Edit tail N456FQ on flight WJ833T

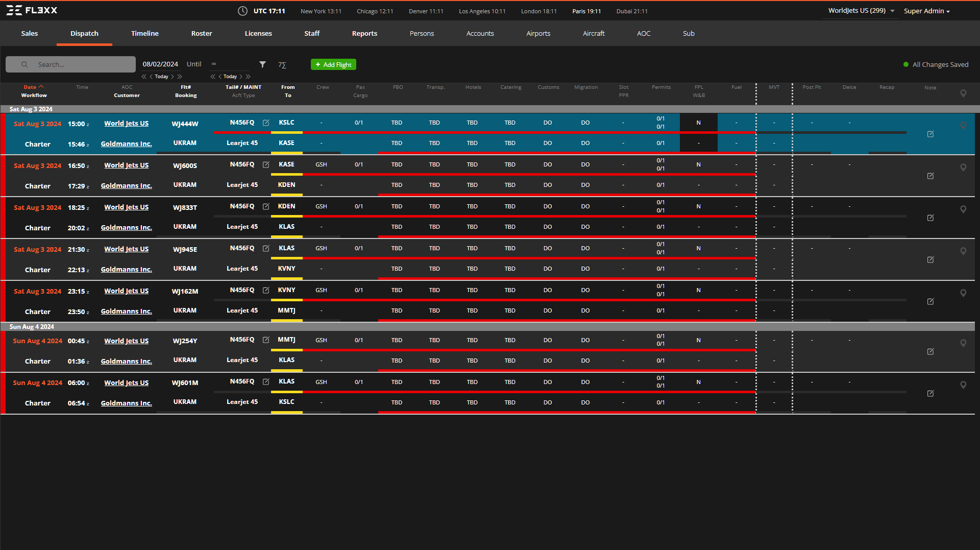(266, 206)
